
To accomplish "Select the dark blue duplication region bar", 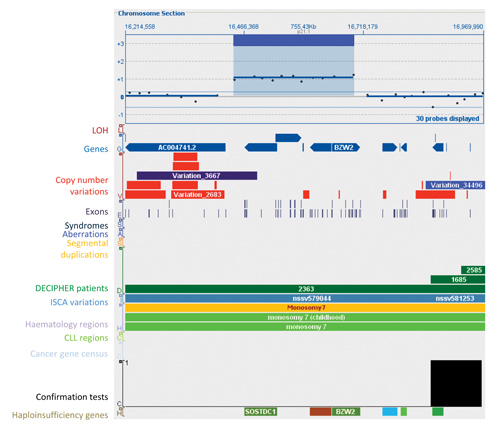I will 293,40.
